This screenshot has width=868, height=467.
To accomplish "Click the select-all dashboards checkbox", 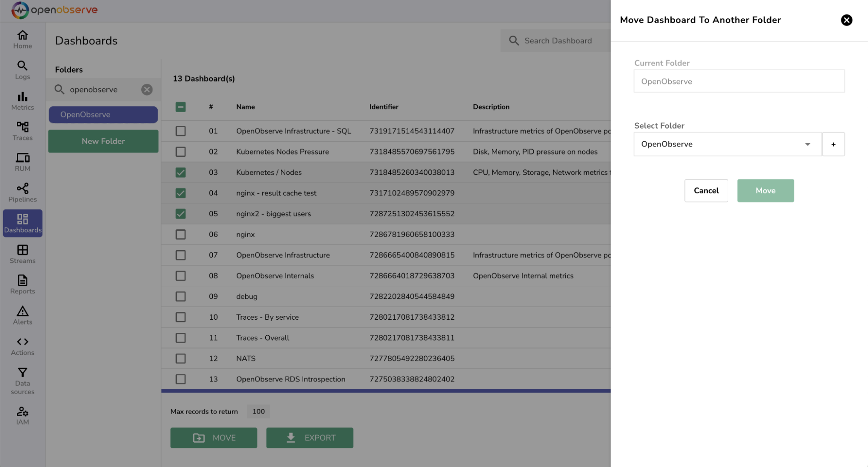I will coord(180,106).
